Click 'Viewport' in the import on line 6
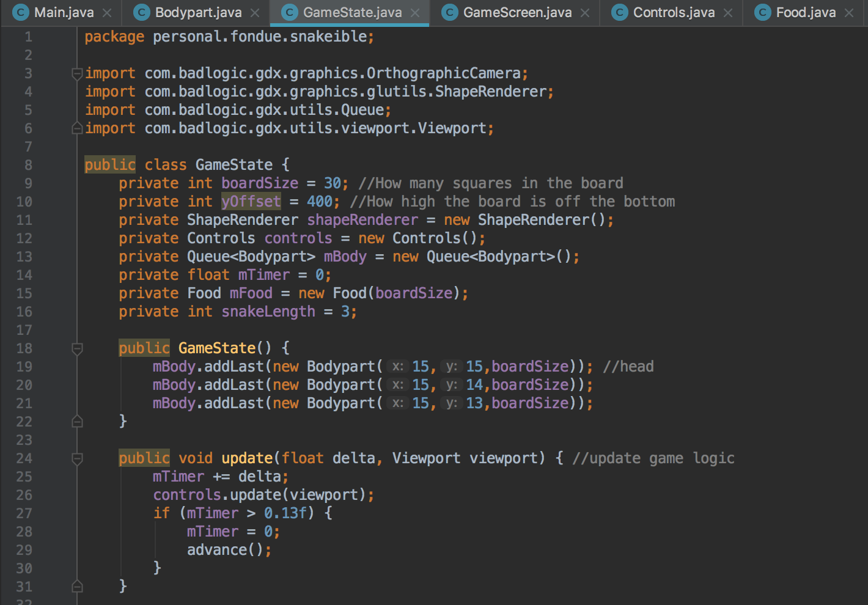The image size is (868, 605). coord(452,128)
